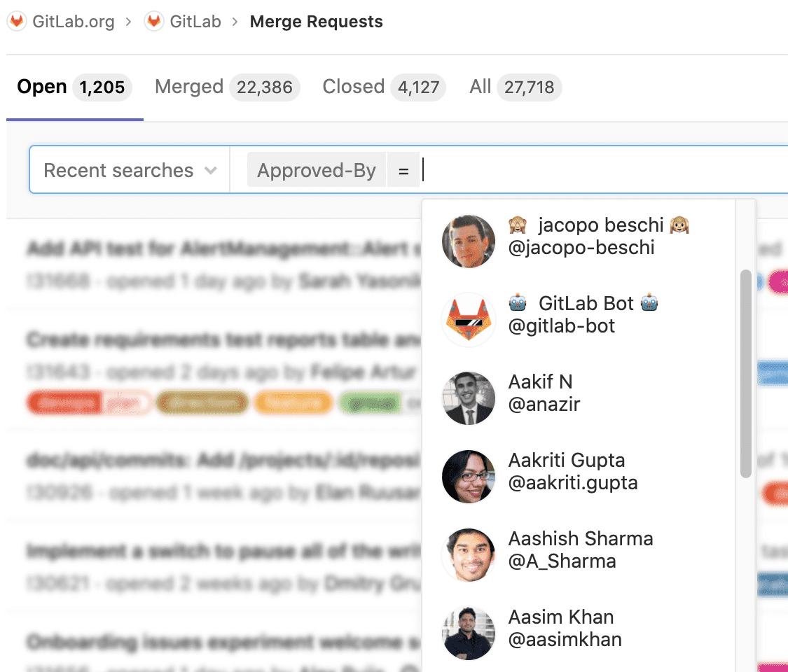
Task: Click the Approved-By filter token
Action: coord(316,169)
